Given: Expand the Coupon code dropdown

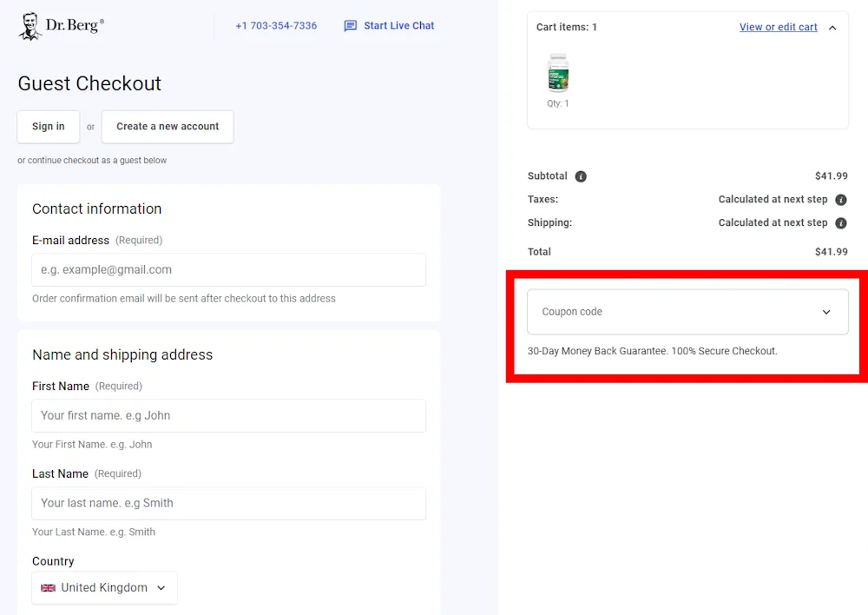Looking at the screenshot, I should tap(687, 312).
